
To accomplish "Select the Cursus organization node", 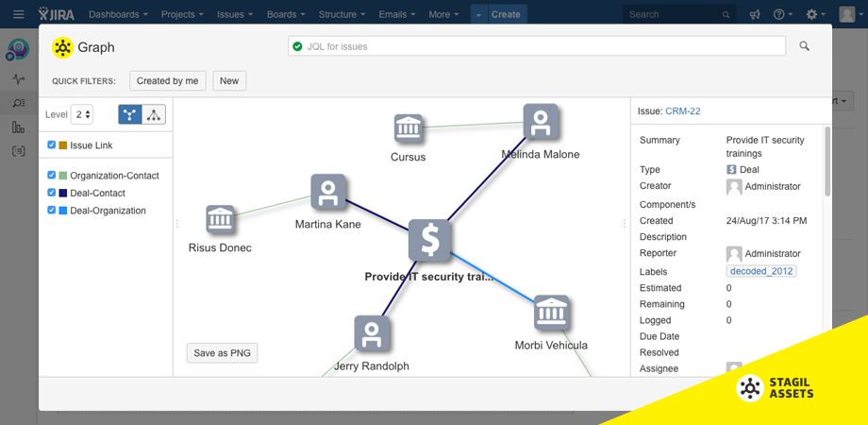I will pyautogui.click(x=409, y=128).
